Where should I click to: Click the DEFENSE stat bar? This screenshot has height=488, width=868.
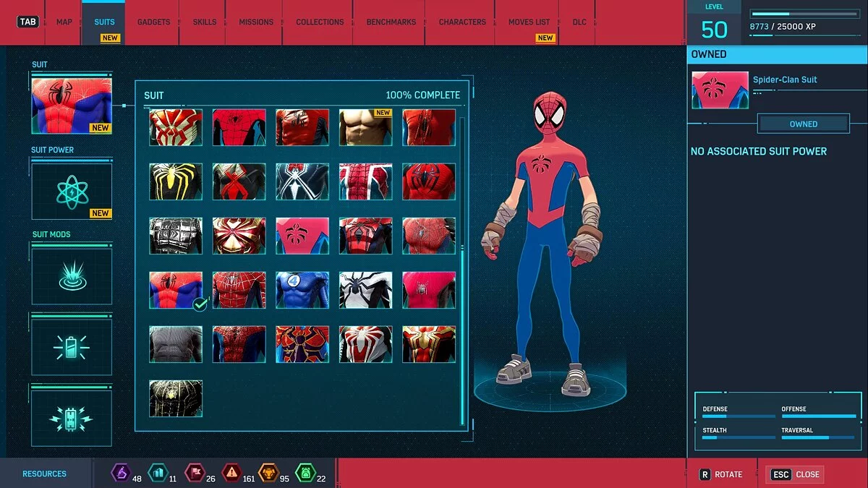click(737, 416)
